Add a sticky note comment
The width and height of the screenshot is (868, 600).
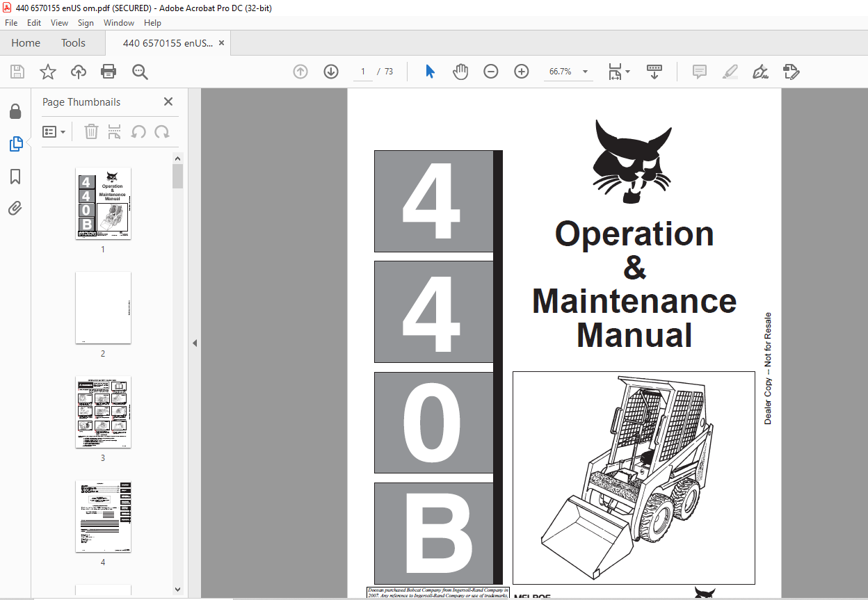click(700, 72)
